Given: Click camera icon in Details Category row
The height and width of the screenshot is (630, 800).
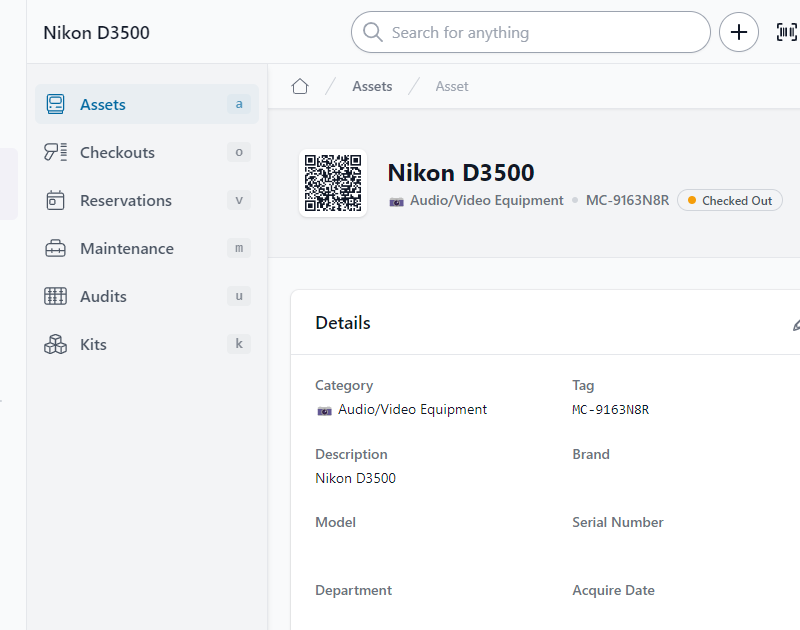Looking at the screenshot, I should [x=324, y=411].
